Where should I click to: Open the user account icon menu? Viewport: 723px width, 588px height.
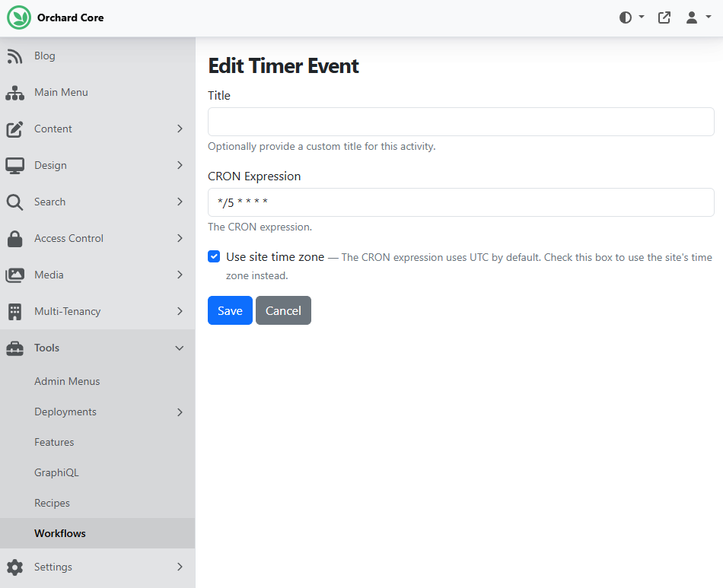[691, 17]
